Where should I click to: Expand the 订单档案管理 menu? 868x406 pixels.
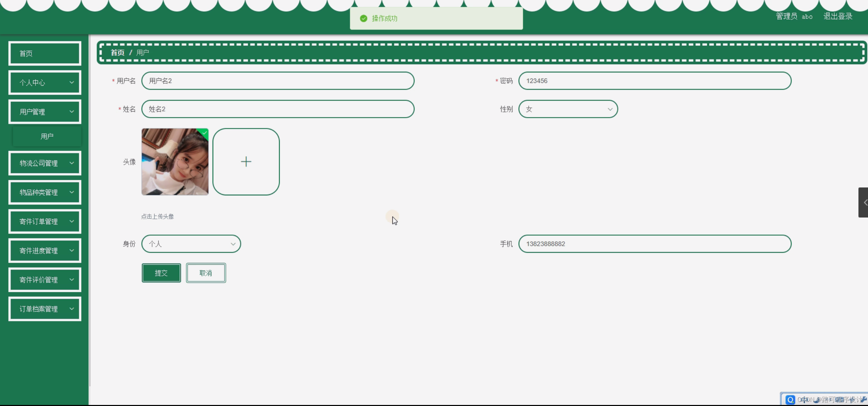click(45, 309)
